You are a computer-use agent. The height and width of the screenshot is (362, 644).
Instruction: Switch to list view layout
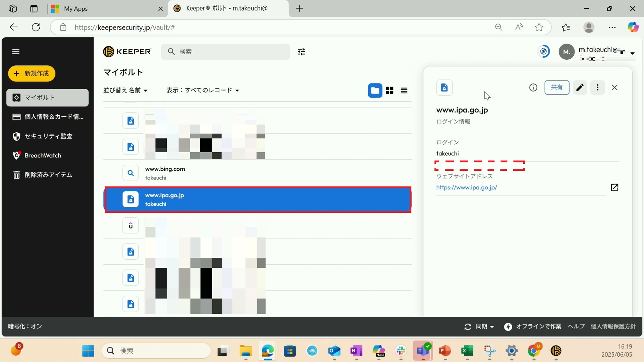tap(404, 91)
